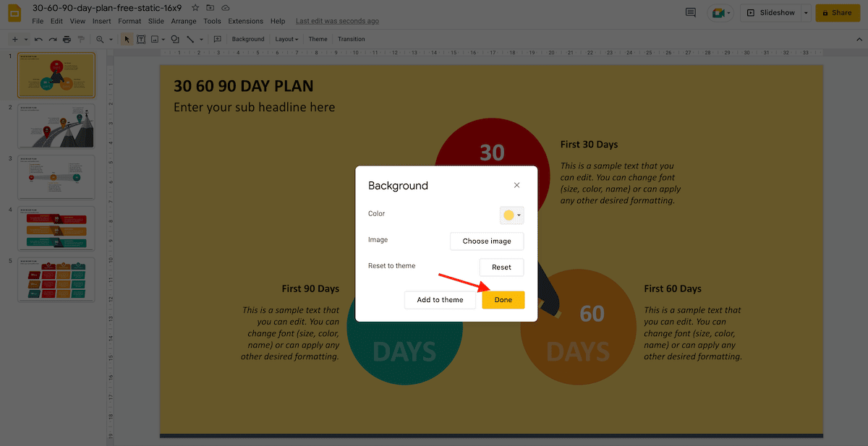
Task: Click the Done button
Action: (503, 300)
